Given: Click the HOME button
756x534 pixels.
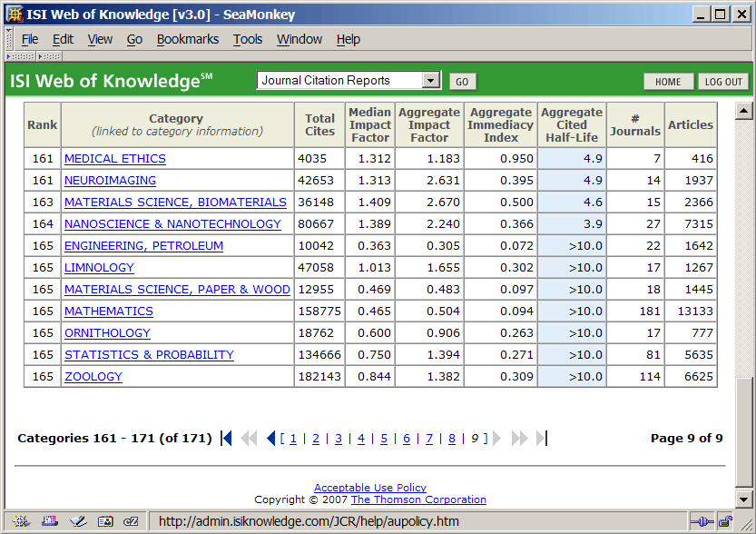Looking at the screenshot, I should pyautogui.click(x=668, y=82).
